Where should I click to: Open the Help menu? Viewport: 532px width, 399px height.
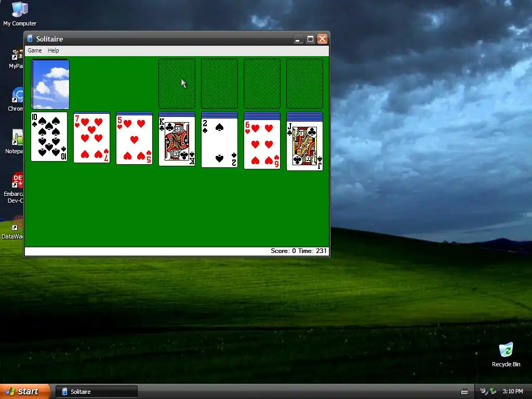(54, 50)
